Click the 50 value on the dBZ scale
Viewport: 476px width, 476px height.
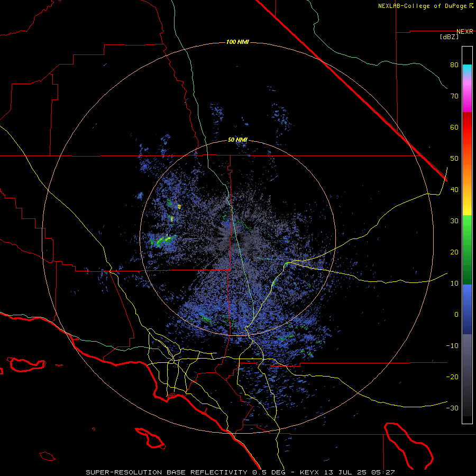tap(454, 159)
